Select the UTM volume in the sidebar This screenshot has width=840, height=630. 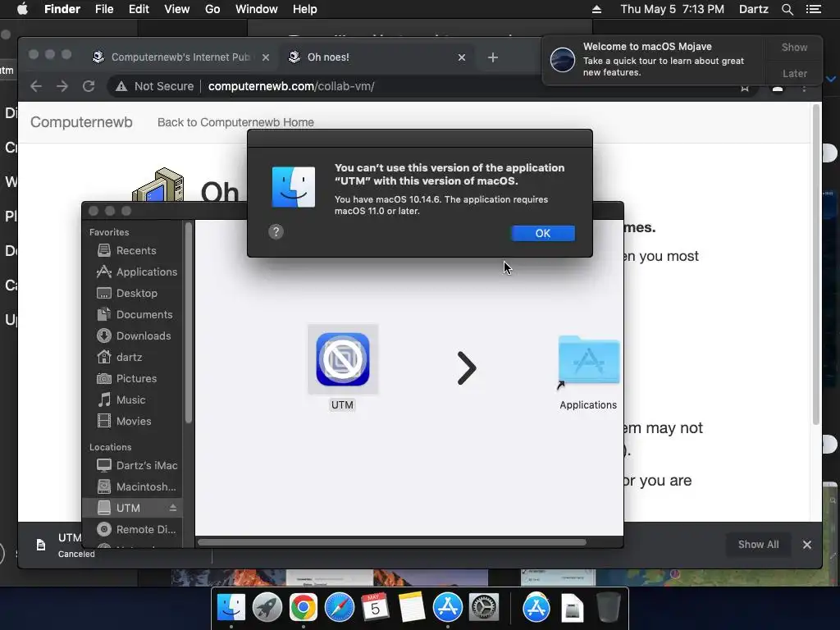tap(128, 508)
